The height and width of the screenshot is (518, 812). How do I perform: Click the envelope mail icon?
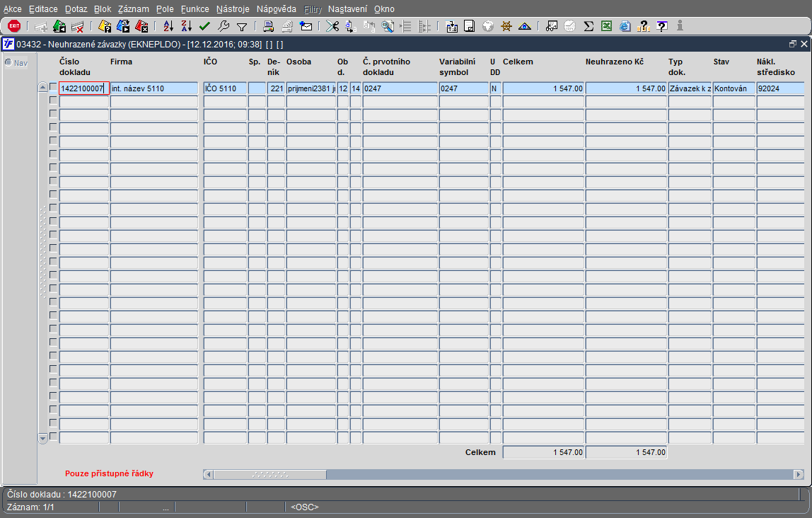(x=306, y=26)
